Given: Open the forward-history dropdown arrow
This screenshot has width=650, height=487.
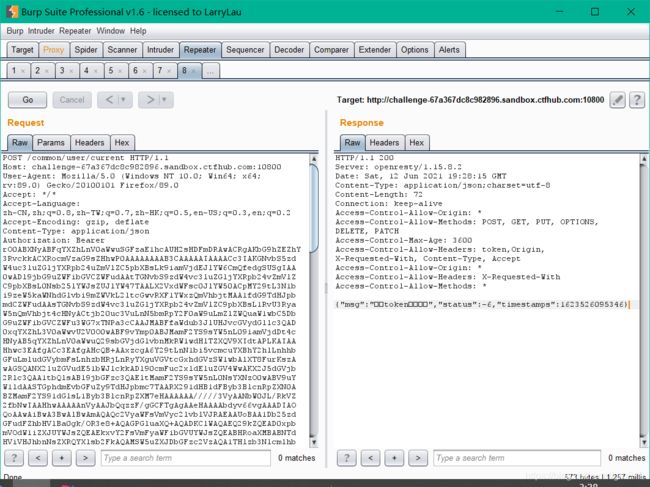Looking at the screenshot, I should [165, 100].
